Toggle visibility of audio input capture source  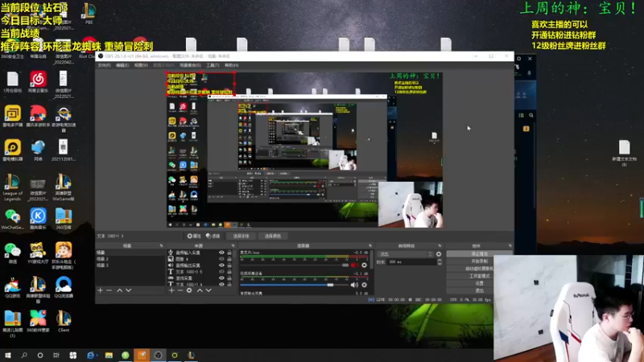222,253
